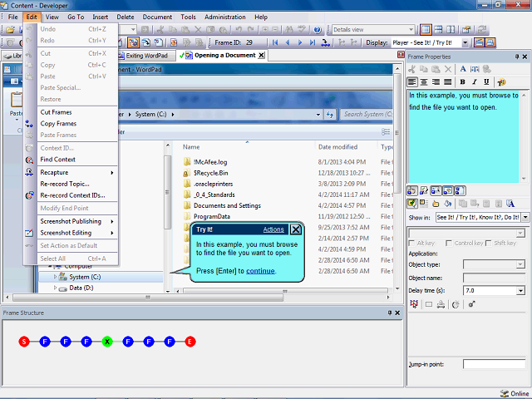
Task: Select the red S start frame node
Action: (24, 342)
